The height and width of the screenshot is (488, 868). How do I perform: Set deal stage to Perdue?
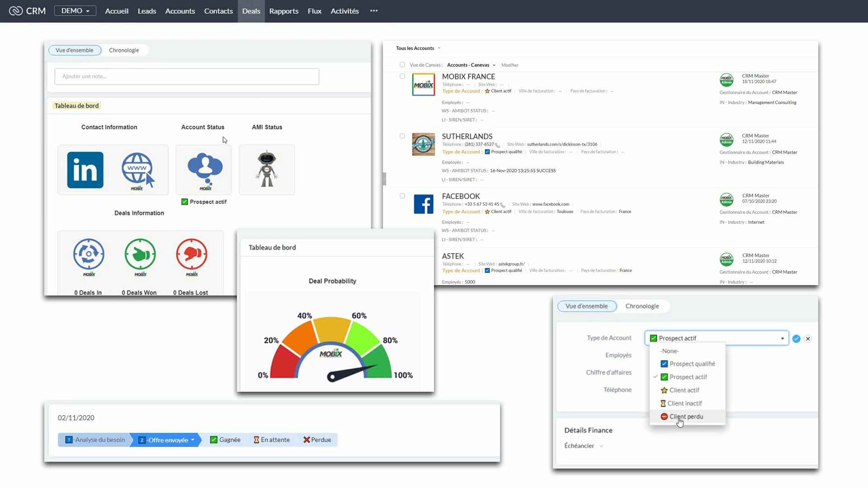click(x=317, y=440)
